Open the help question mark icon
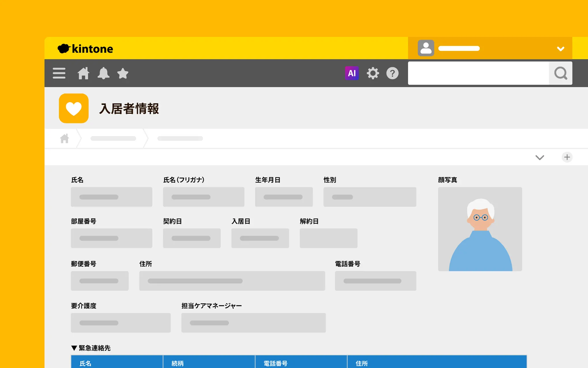Viewport: 588px width, 368px height. pyautogui.click(x=392, y=73)
